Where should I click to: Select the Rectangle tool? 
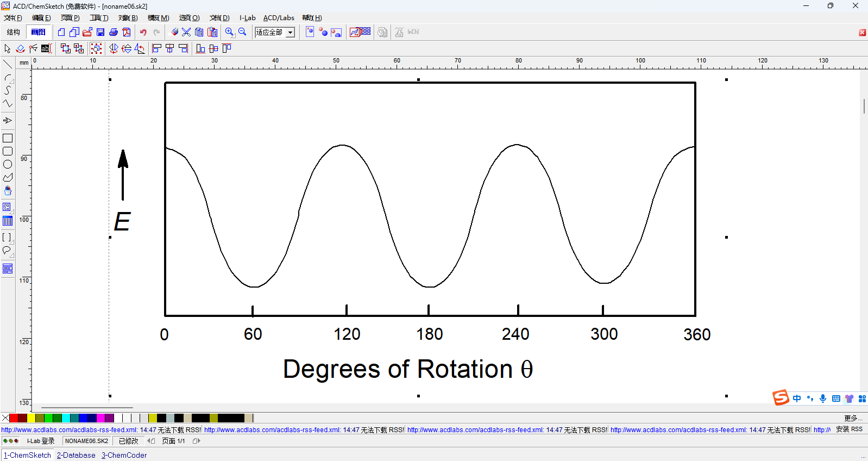pyautogui.click(x=8, y=138)
